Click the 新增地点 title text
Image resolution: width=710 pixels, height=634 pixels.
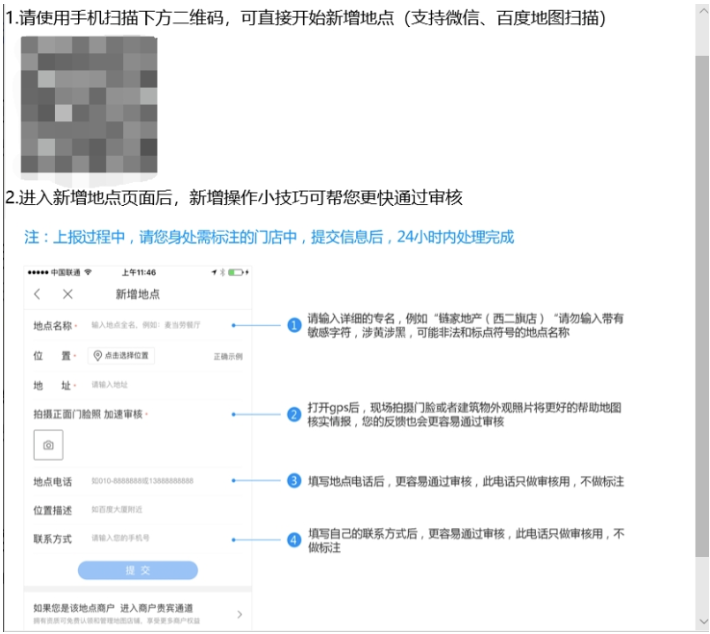[x=138, y=294]
